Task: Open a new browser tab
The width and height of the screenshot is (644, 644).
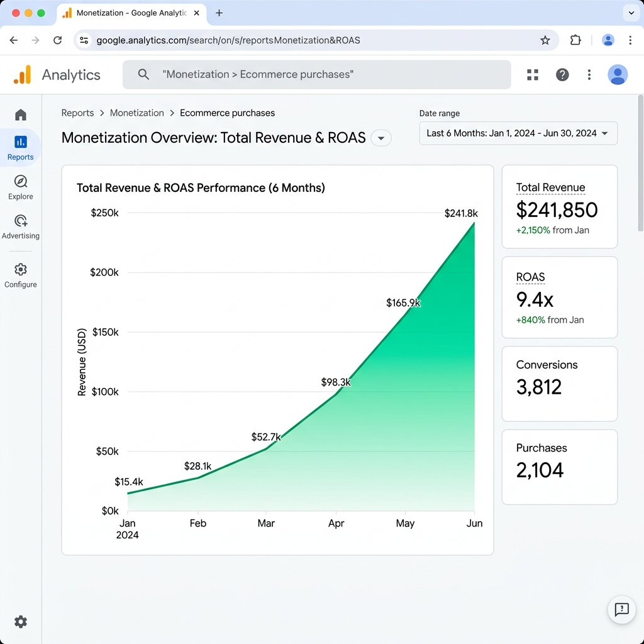Action: point(219,13)
